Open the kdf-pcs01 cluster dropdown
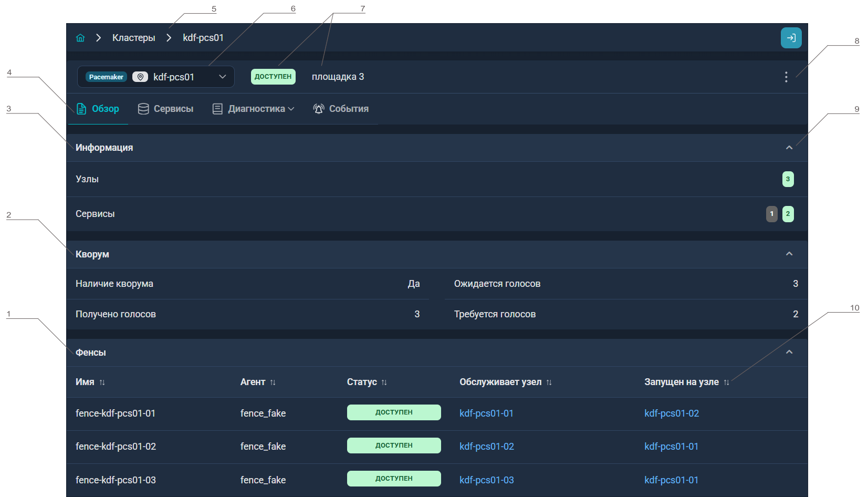This screenshot has height=497, width=868. pos(156,77)
